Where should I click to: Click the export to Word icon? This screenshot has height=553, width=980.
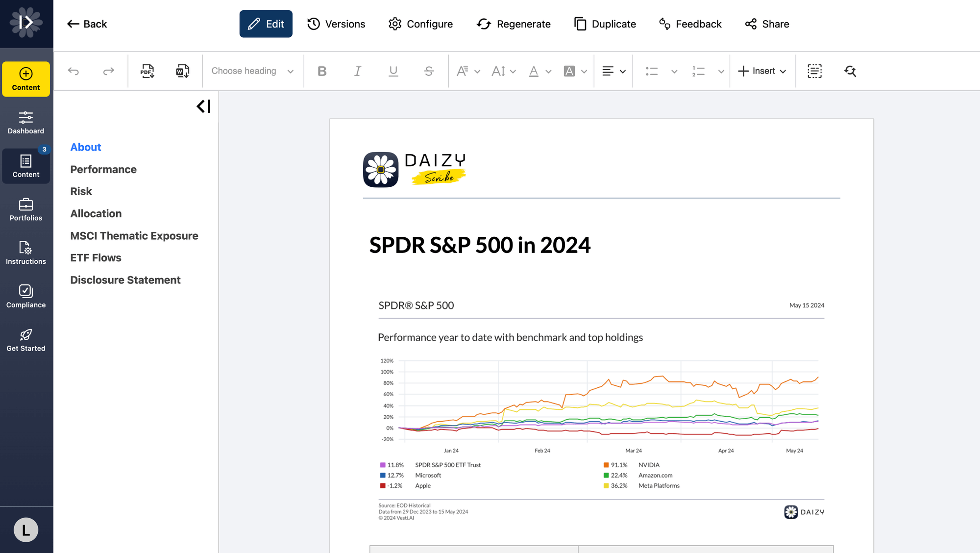tap(182, 71)
